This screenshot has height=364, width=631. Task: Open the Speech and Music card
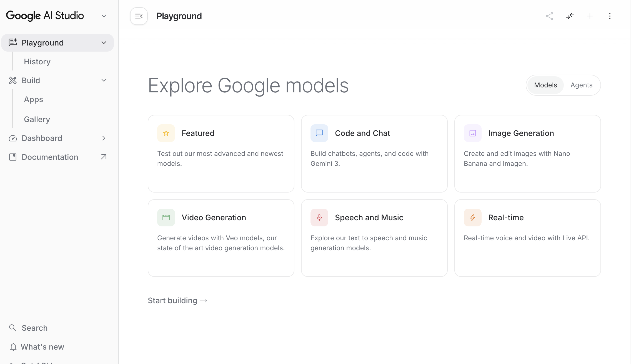374,238
